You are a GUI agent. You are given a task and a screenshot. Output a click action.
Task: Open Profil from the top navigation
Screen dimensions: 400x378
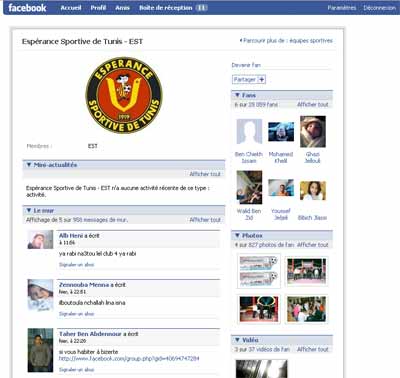[x=98, y=8]
